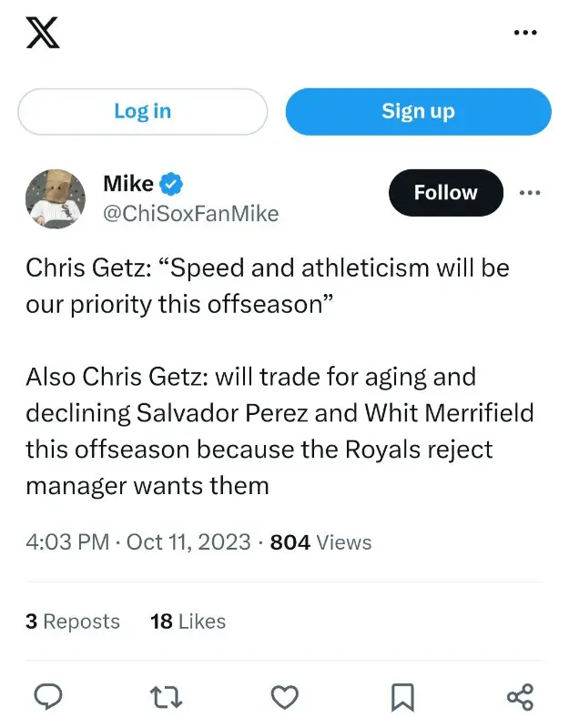Click the X logo

coord(44,33)
